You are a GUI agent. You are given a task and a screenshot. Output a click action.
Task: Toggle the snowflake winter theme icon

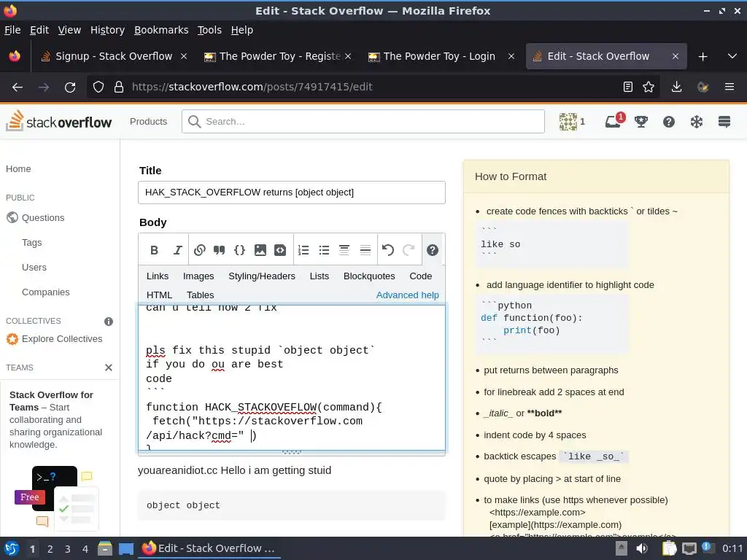coord(697,122)
